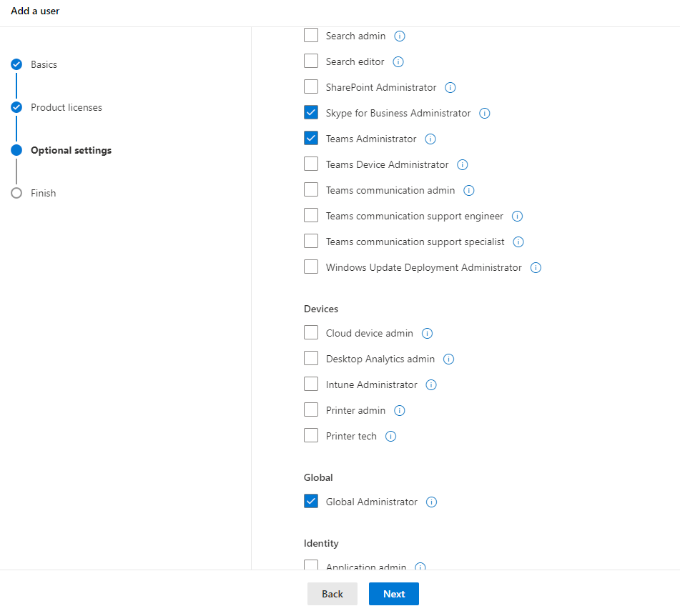Show info for Skype for Business Administrator
Viewport: 680px width, 616px height.
484,113
